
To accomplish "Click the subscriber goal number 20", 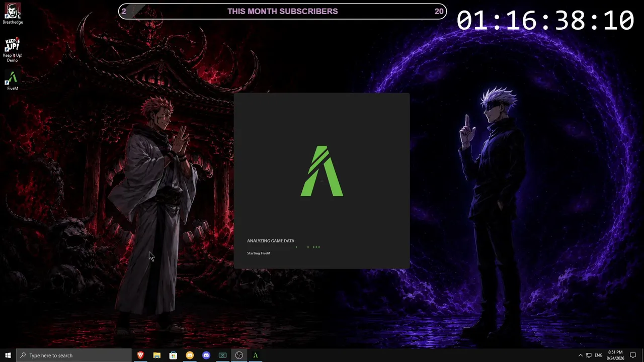I will [439, 11].
